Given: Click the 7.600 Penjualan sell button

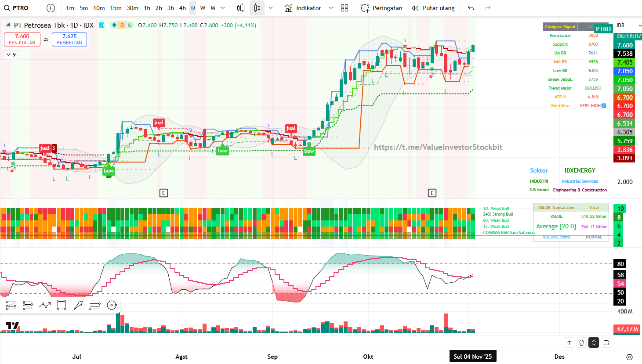Looking at the screenshot, I should point(22,40).
